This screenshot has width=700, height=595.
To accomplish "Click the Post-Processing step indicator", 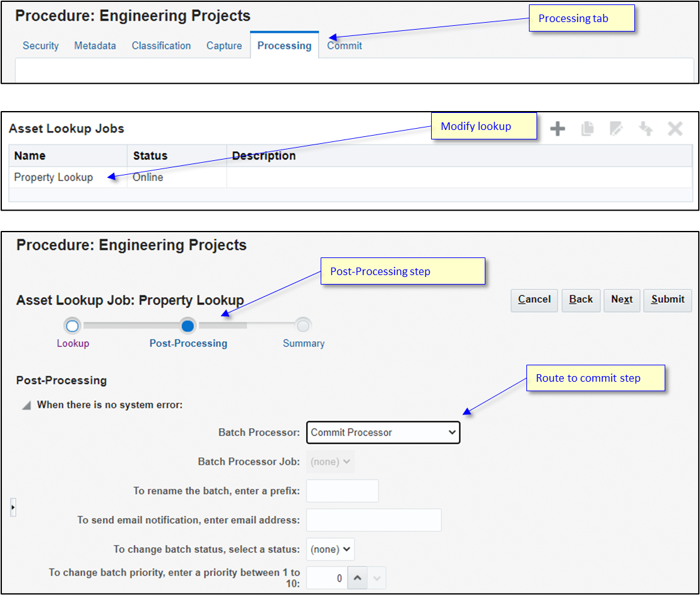I will 188,326.
